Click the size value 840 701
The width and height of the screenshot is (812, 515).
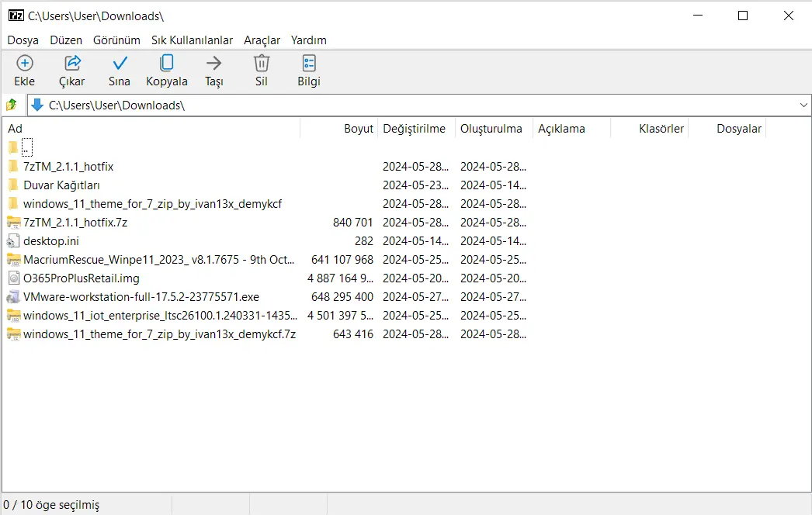352,223
